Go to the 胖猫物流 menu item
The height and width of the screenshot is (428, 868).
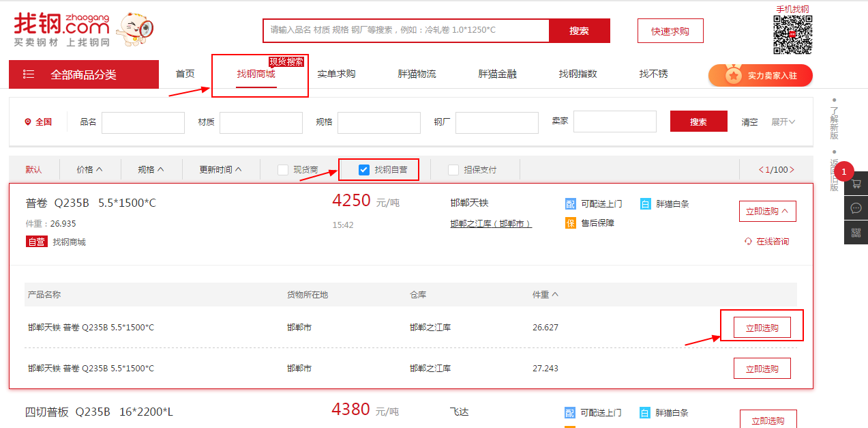coord(417,74)
